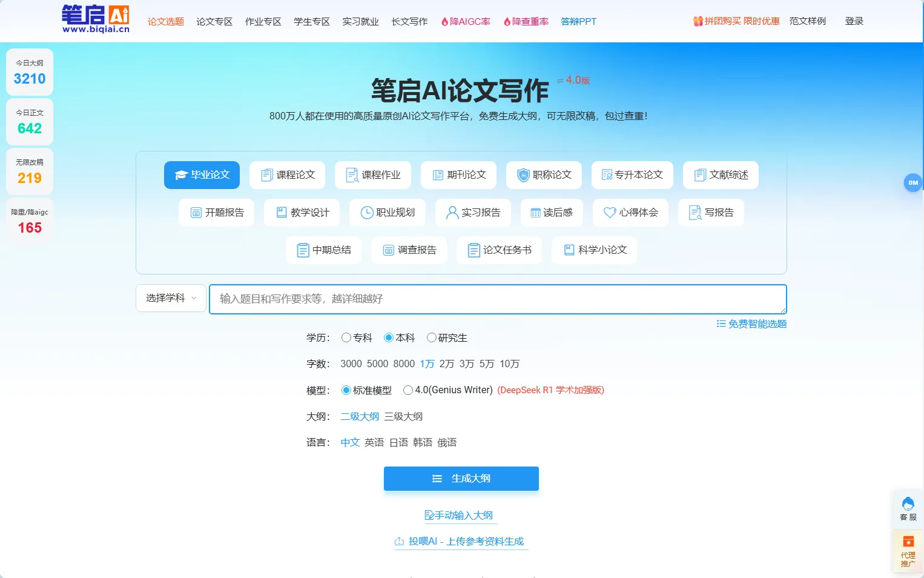Set word count to 2万
Image resolution: width=924 pixels, height=578 pixels.
[447, 364]
